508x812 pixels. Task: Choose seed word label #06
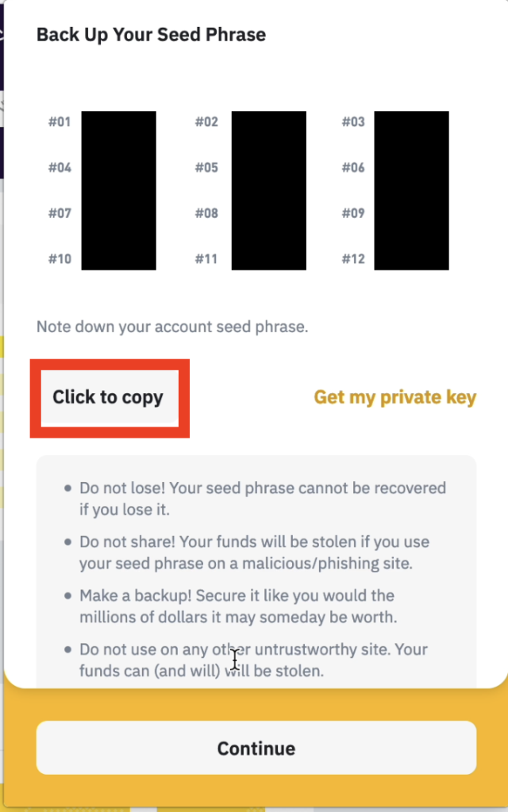coord(353,168)
